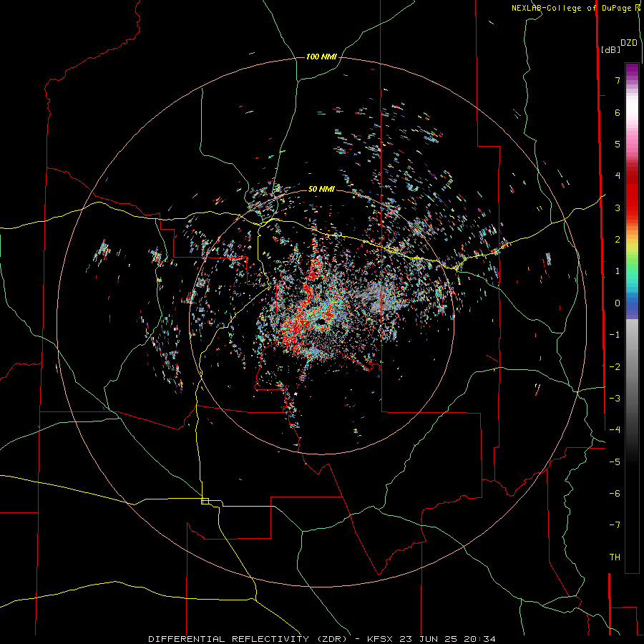This screenshot has height=644, width=644.
Task: Click the -5 value on the color scale
Action: 615,462
